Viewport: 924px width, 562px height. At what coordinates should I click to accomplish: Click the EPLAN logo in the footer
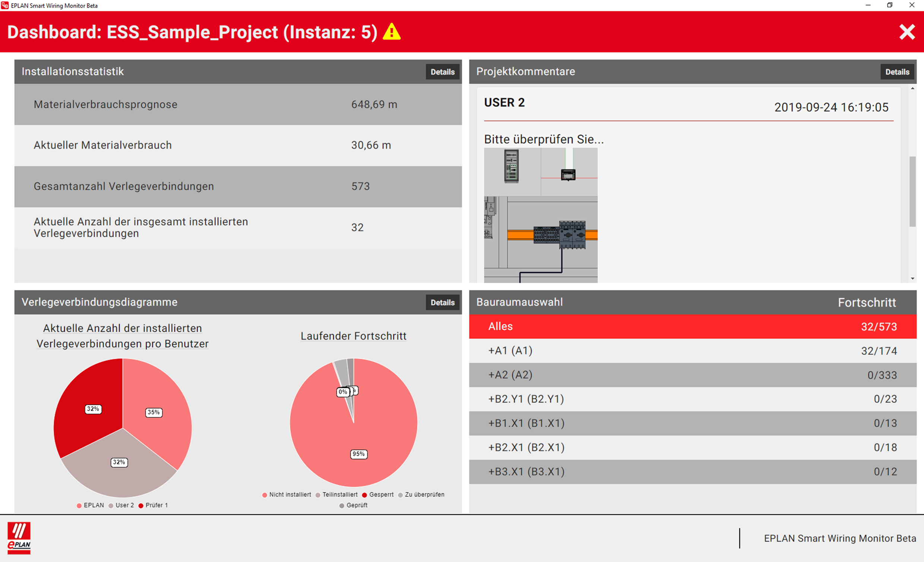click(x=19, y=538)
